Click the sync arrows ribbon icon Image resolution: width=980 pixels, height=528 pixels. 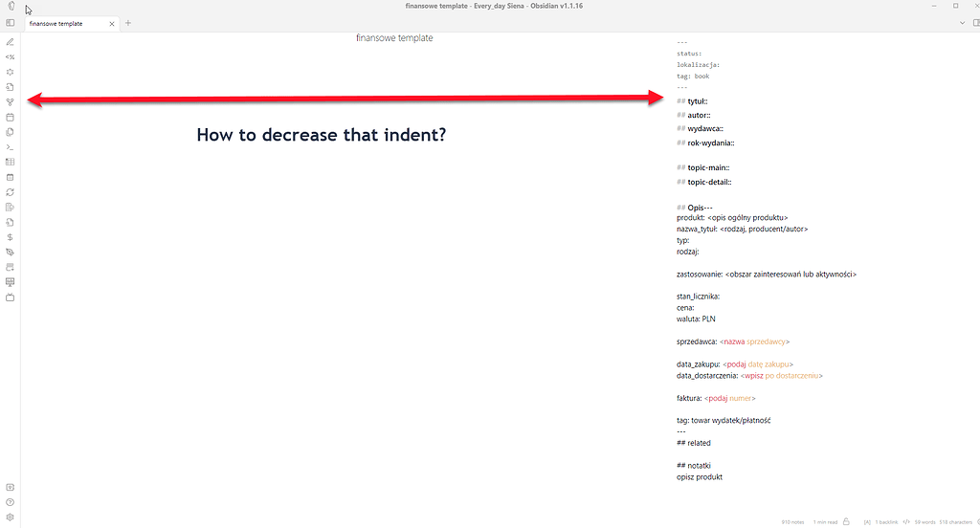pyautogui.click(x=10, y=191)
